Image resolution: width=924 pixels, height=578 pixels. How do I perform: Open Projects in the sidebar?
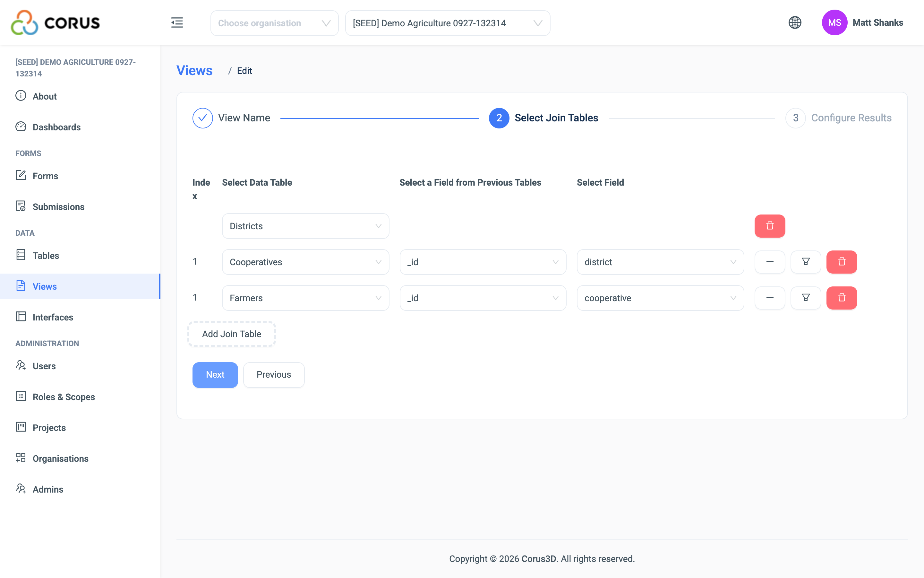tap(80, 428)
